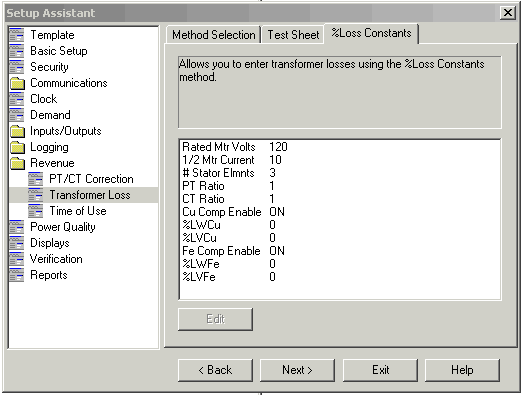Select the Displays tree item
The height and width of the screenshot is (395, 524).
(x=50, y=243)
